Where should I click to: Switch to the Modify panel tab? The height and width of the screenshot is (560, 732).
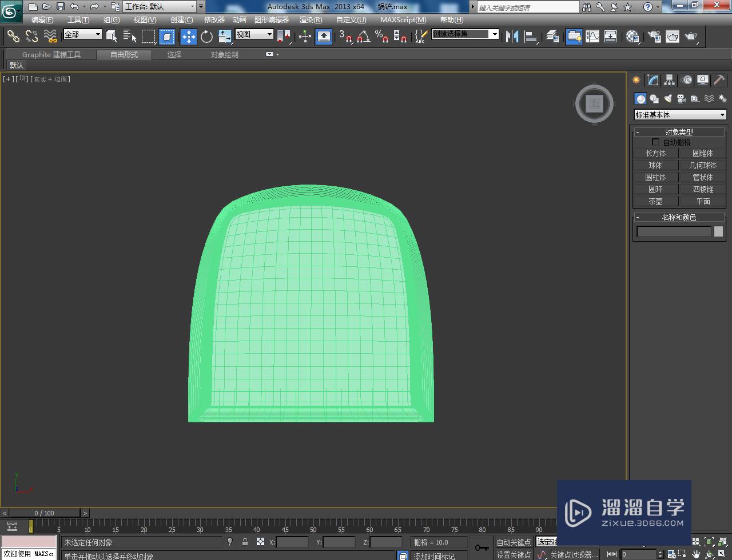pyautogui.click(x=653, y=80)
